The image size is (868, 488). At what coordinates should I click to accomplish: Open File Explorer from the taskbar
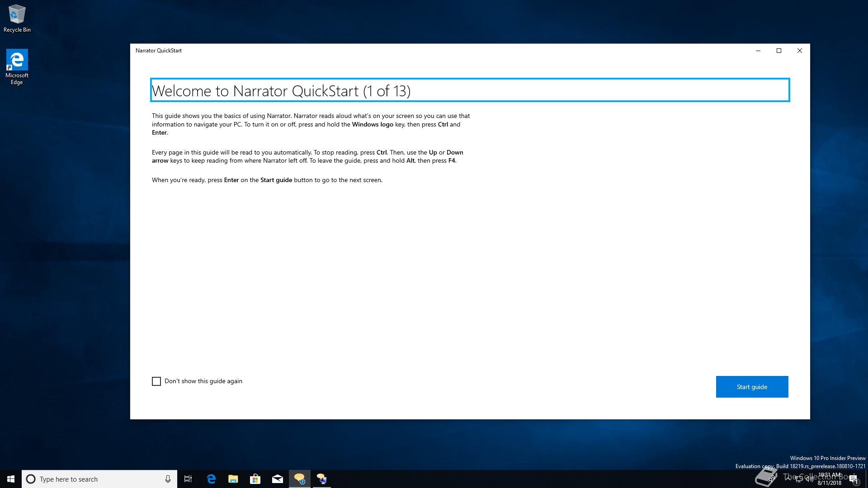click(233, 479)
